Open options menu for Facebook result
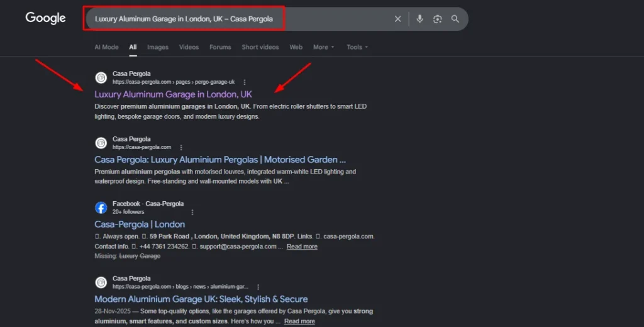 [192, 213]
